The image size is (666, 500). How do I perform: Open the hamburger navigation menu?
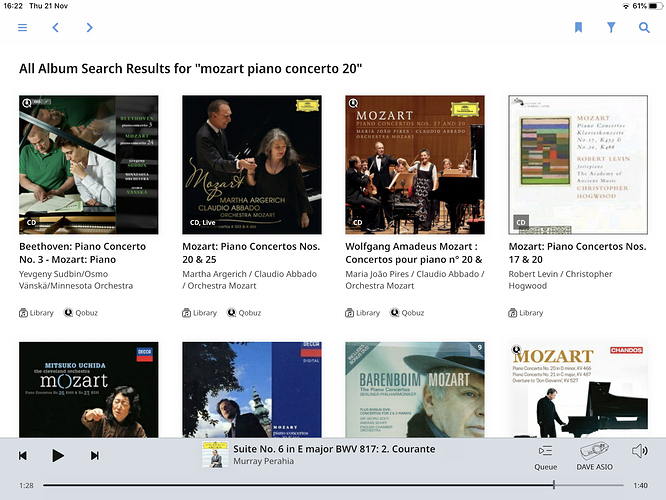point(23,28)
